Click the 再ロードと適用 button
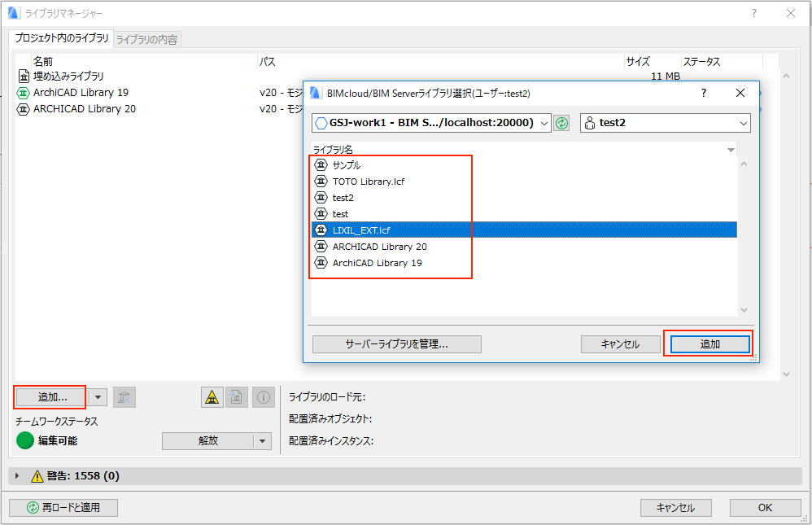 tap(63, 508)
